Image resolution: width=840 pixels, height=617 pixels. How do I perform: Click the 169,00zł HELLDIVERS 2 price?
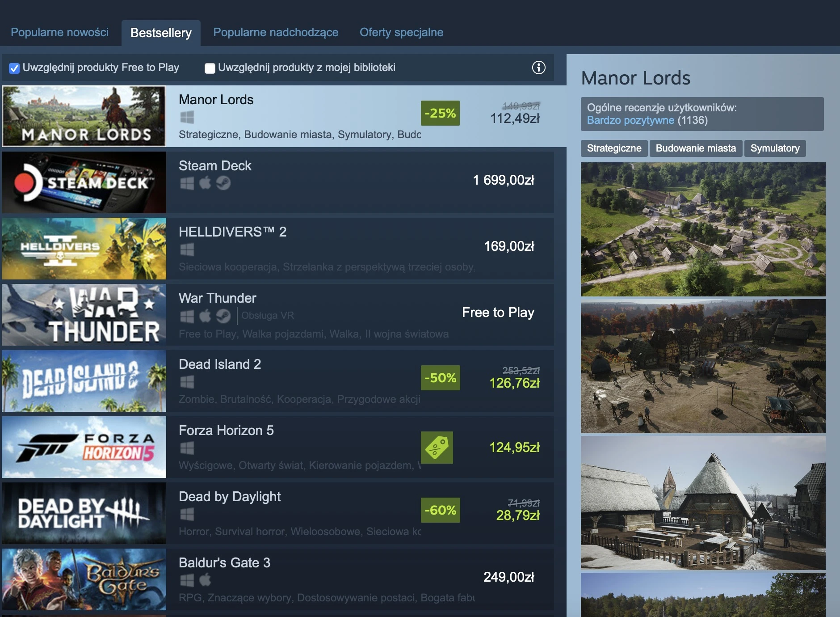tap(509, 246)
